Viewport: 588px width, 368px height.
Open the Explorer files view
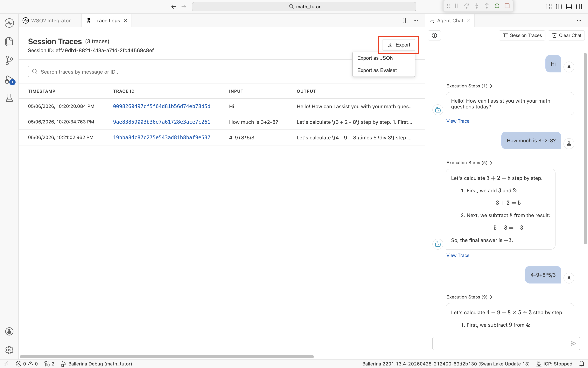pos(9,42)
